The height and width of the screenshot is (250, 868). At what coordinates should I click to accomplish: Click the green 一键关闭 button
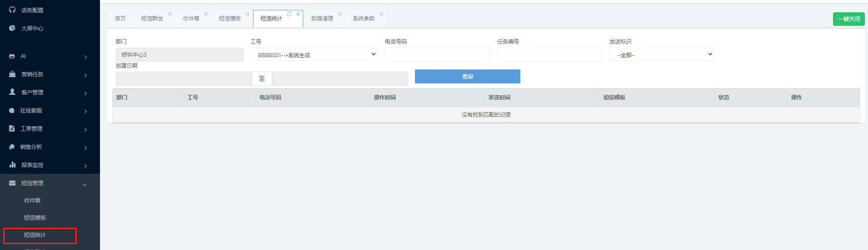[848, 19]
